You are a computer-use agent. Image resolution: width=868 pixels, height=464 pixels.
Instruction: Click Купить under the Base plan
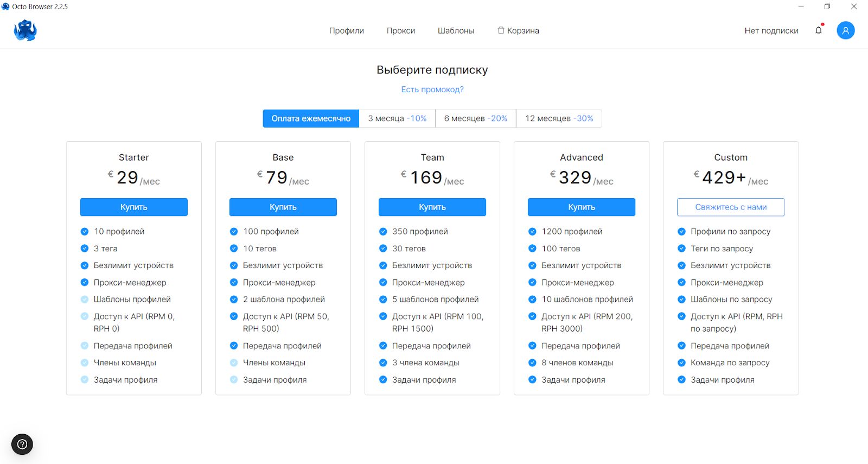[x=283, y=207]
